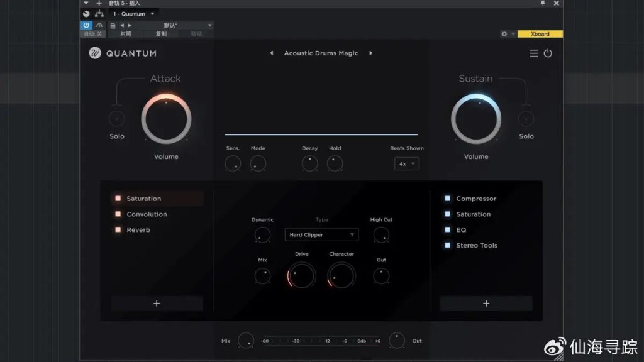Image resolution: width=644 pixels, height=362 pixels.
Task: Open the Hard Clipper type dropdown
Action: click(x=321, y=235)
